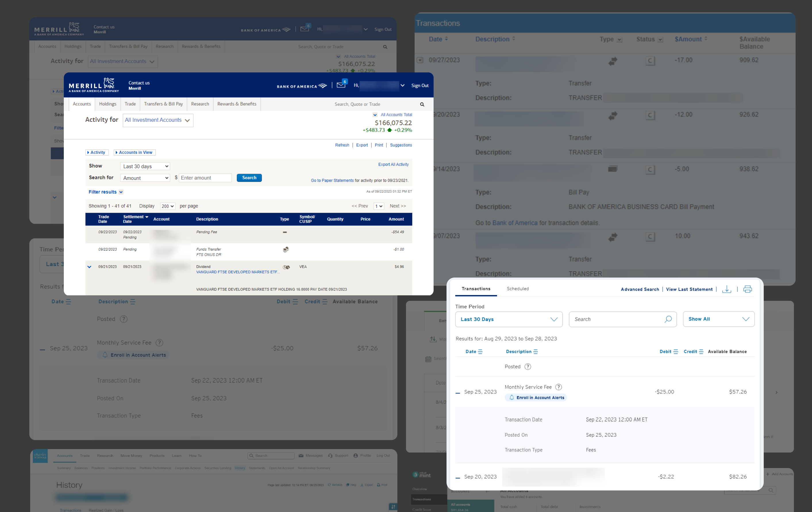The width and height of the screenshot is (812, 512).
Task: Click the Credit column sort icon
Action: [701, 351]
